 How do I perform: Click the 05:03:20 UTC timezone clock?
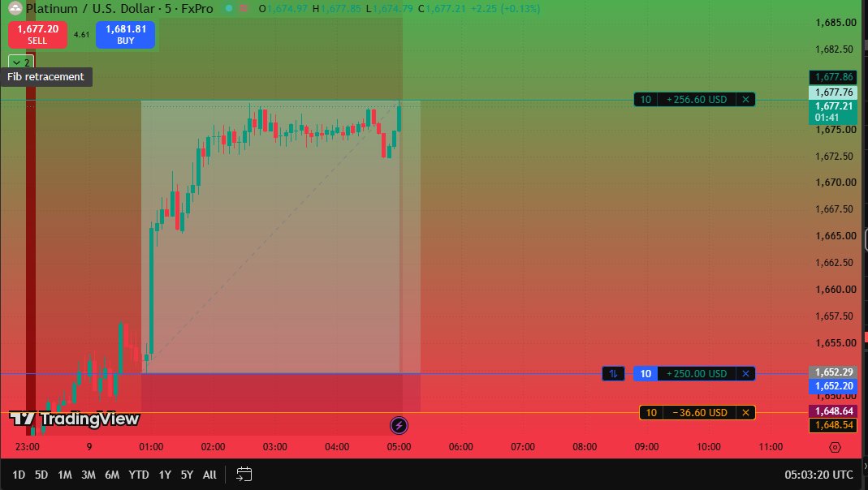pos(818,475)
